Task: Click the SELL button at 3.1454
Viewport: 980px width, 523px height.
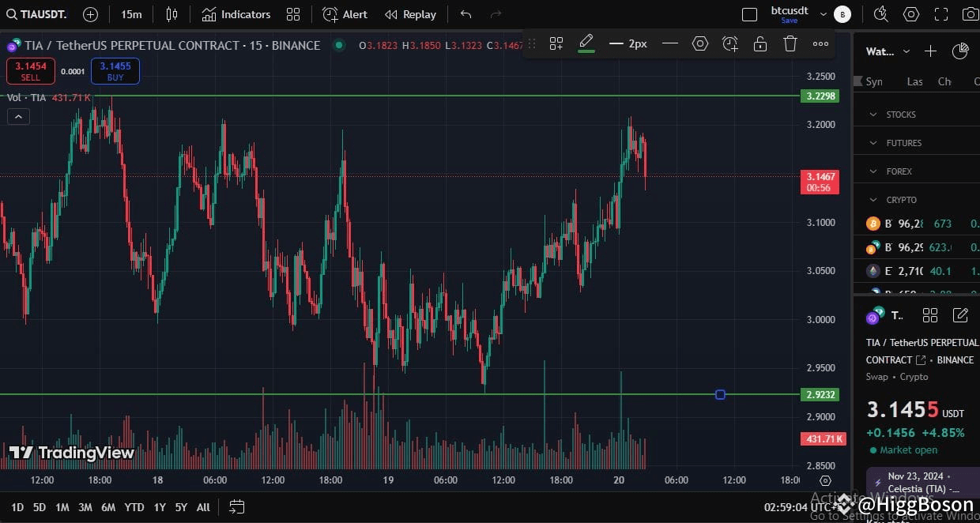Action: click(x=30, y=70)
